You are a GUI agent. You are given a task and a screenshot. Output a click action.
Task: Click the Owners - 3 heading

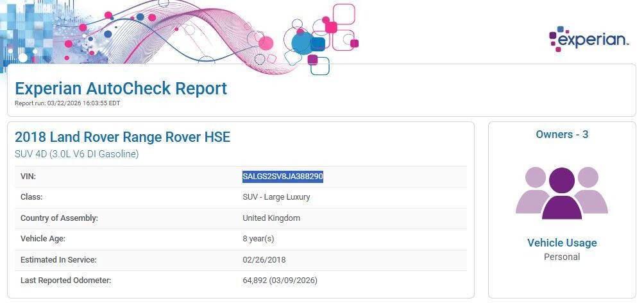(x=562, y=134)
